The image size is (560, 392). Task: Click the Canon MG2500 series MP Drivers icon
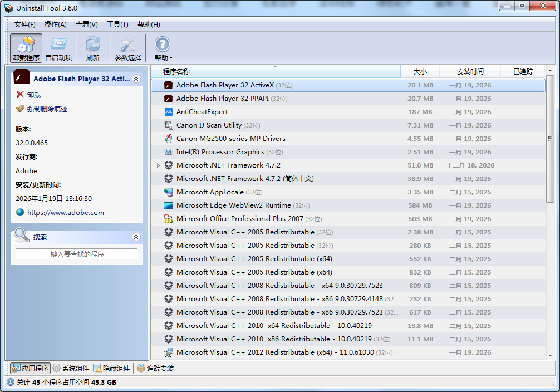(x=169, y=139)
